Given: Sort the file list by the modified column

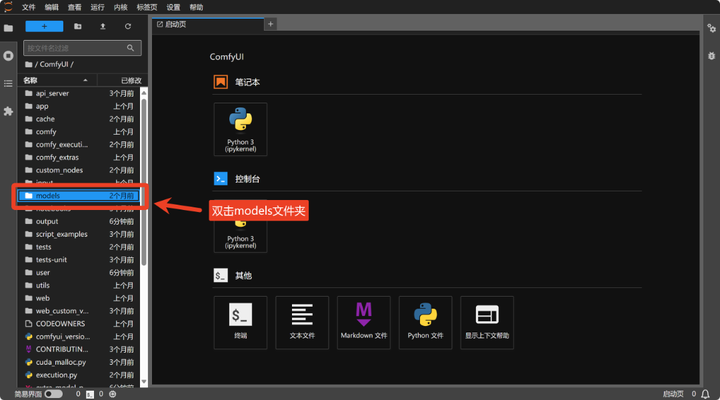Looking at the screenshot, I should (123, 80).
